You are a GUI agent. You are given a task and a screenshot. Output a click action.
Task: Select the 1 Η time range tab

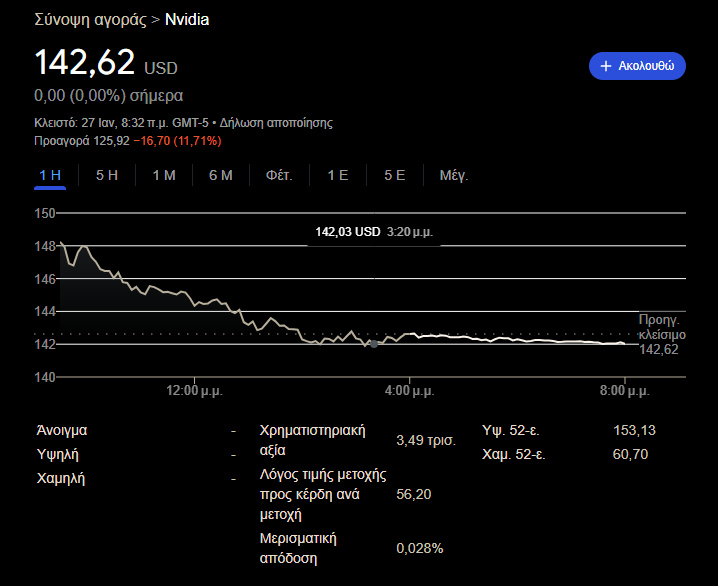pyautogui.click(x=50, y=175)
